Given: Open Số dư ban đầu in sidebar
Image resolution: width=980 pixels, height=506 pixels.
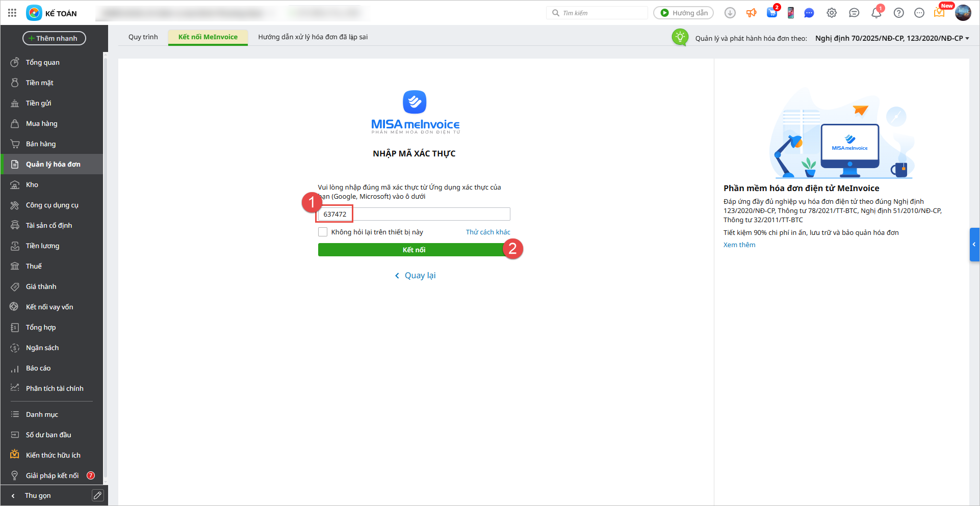Looking at the screenshot, I should point(52,435).
